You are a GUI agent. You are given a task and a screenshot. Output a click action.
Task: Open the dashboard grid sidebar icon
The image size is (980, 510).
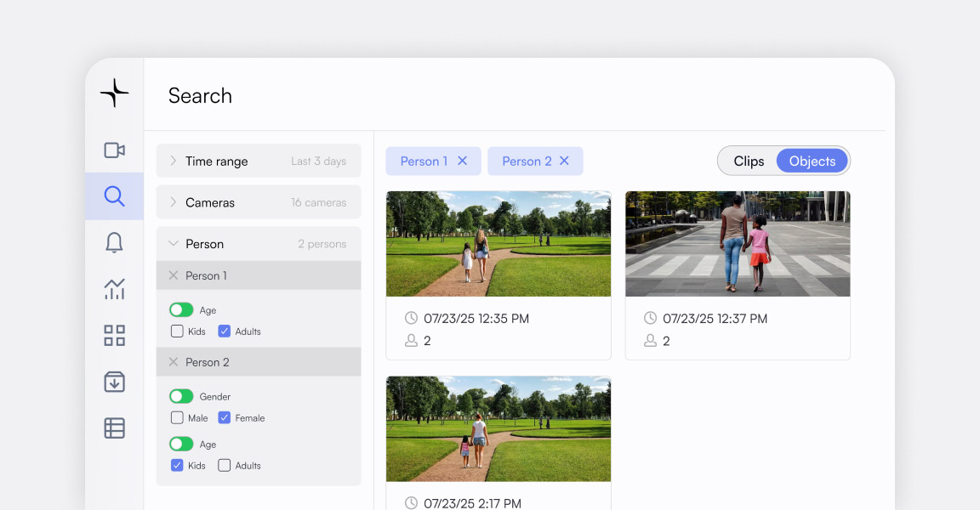point(114,336)
